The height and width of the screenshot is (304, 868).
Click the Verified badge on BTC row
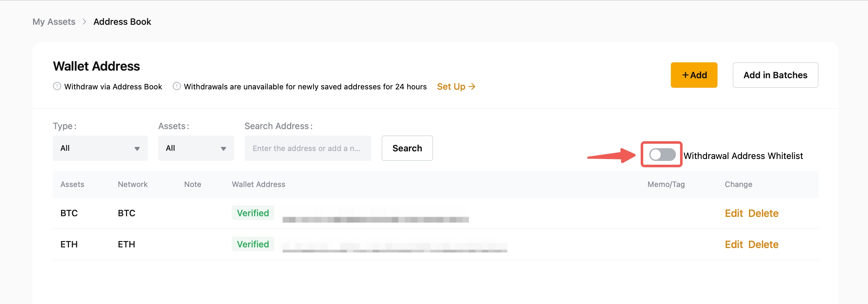pyautogui.click(x=253, y=213)
